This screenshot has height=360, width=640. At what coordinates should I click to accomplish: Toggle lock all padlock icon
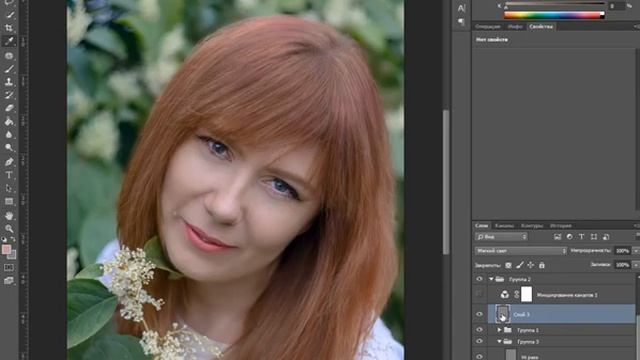point(542,265)
